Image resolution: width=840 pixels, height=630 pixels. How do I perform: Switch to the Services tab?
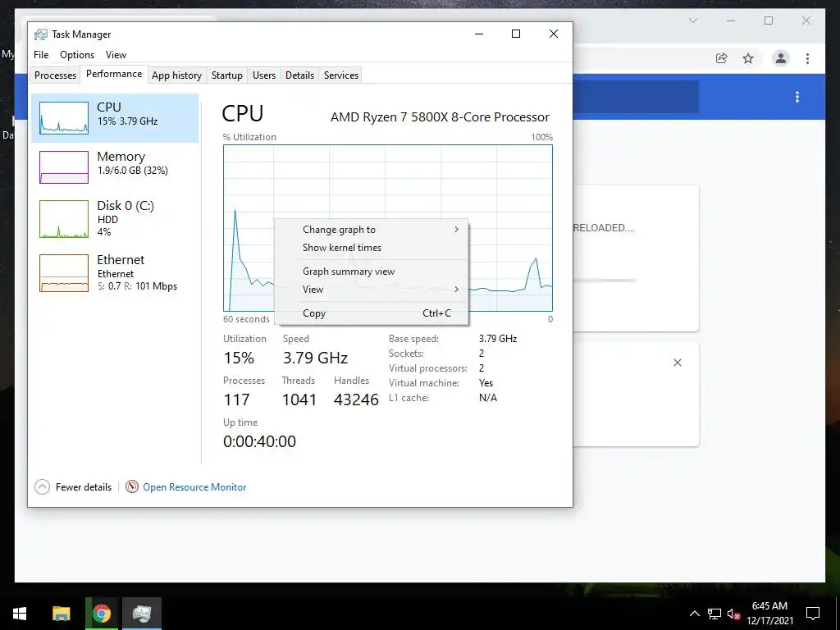coord(341,75)
